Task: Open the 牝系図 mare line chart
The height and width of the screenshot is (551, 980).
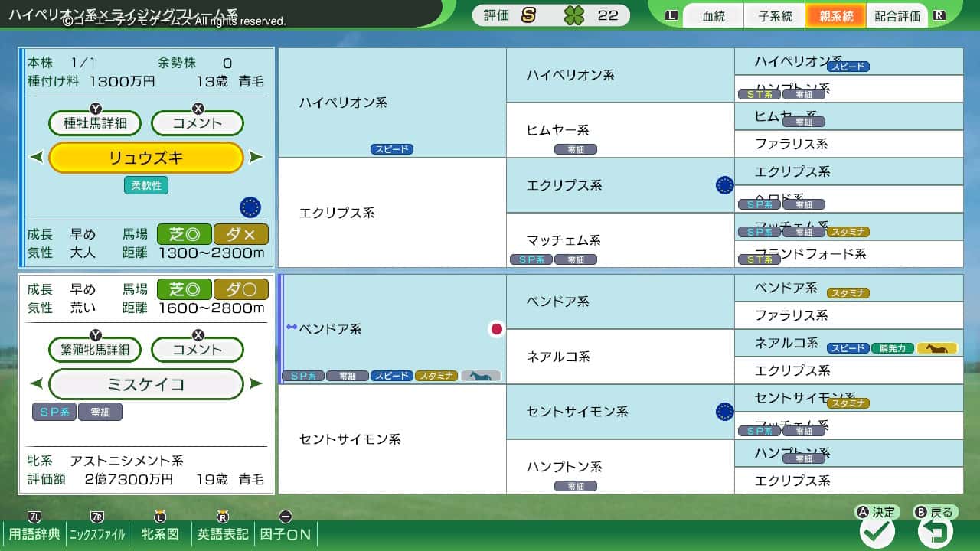Action: click(x=161, y=536)
